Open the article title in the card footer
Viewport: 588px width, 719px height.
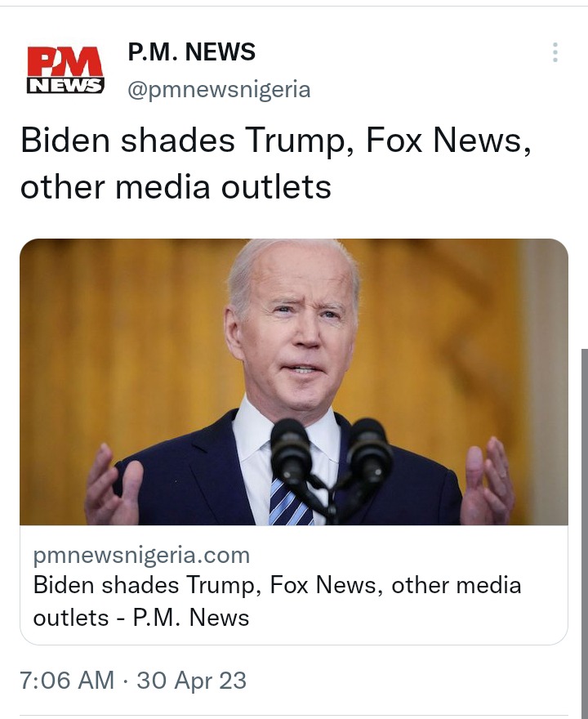(278, 601)
